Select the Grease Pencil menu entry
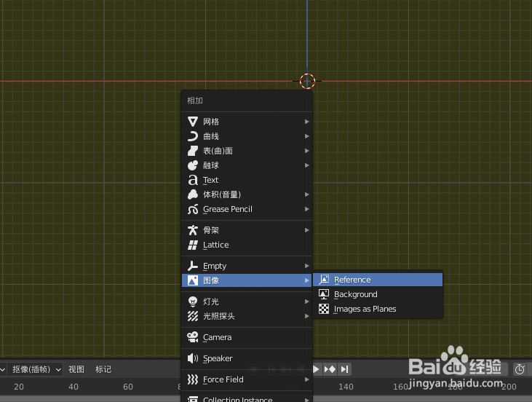 (247, 209)
